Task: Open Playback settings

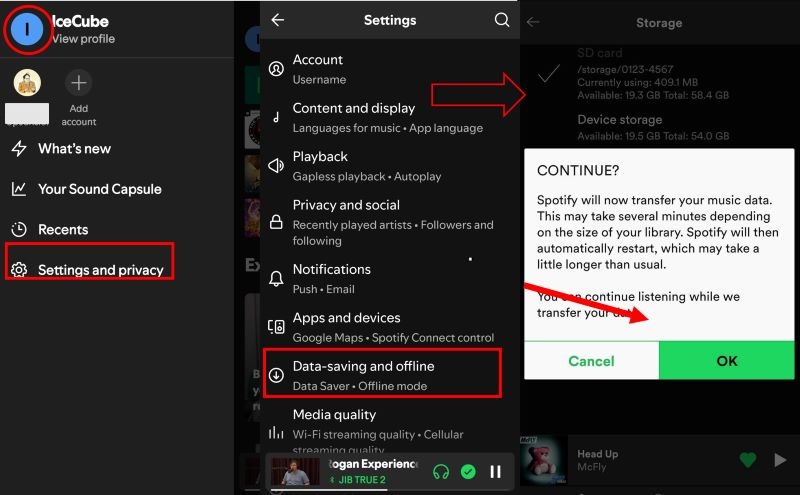Action: click(390, 166)
